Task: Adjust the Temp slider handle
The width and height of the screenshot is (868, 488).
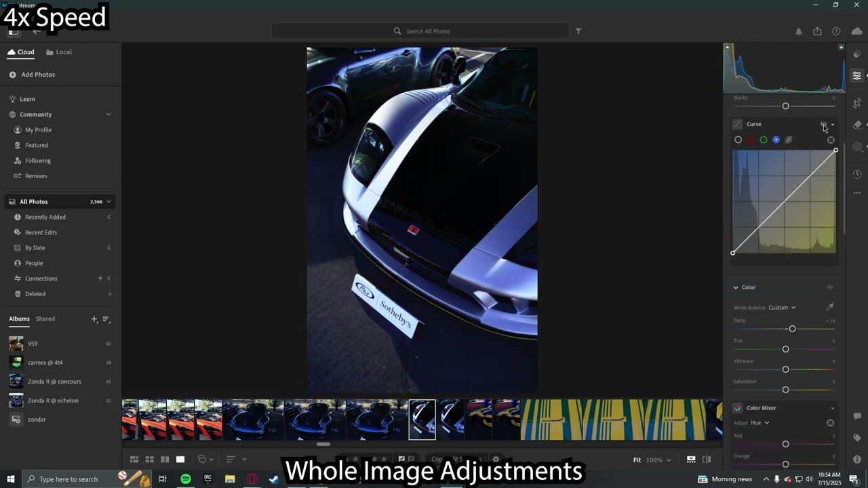Action: pos(792,329)
